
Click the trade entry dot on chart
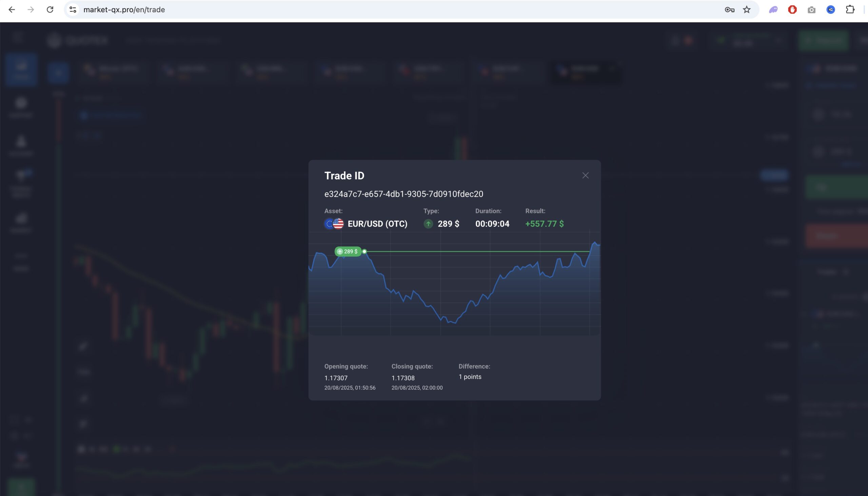click(x=364, y=251)
